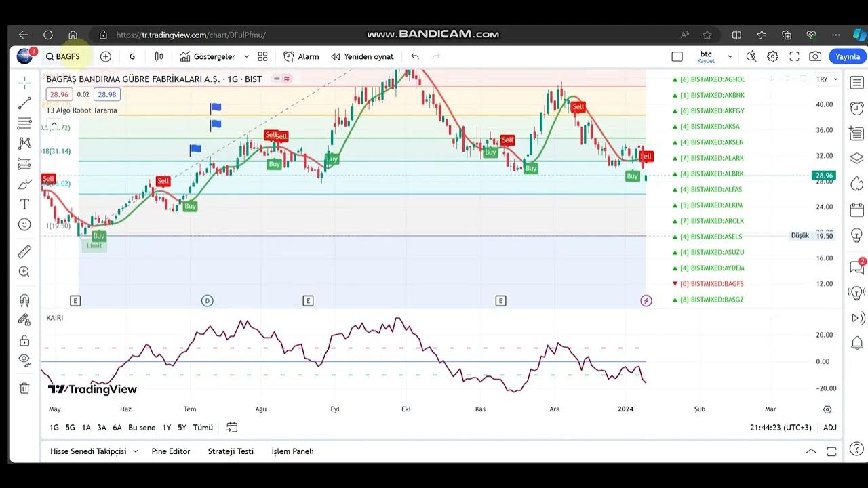Select the 6A date range

pos(117,428)
